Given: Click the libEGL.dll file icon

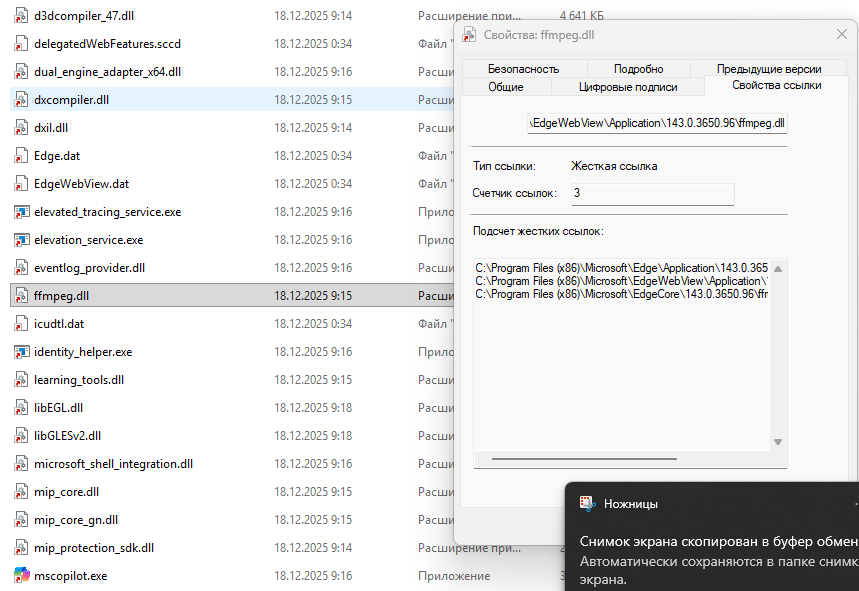Looking at the screenshot, I should [x=21, y=408].
